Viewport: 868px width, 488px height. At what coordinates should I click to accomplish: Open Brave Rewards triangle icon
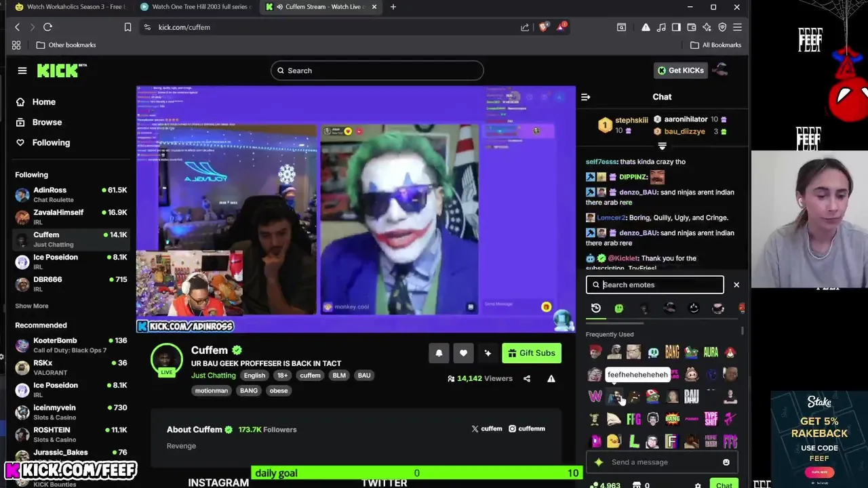coord(561,27)
